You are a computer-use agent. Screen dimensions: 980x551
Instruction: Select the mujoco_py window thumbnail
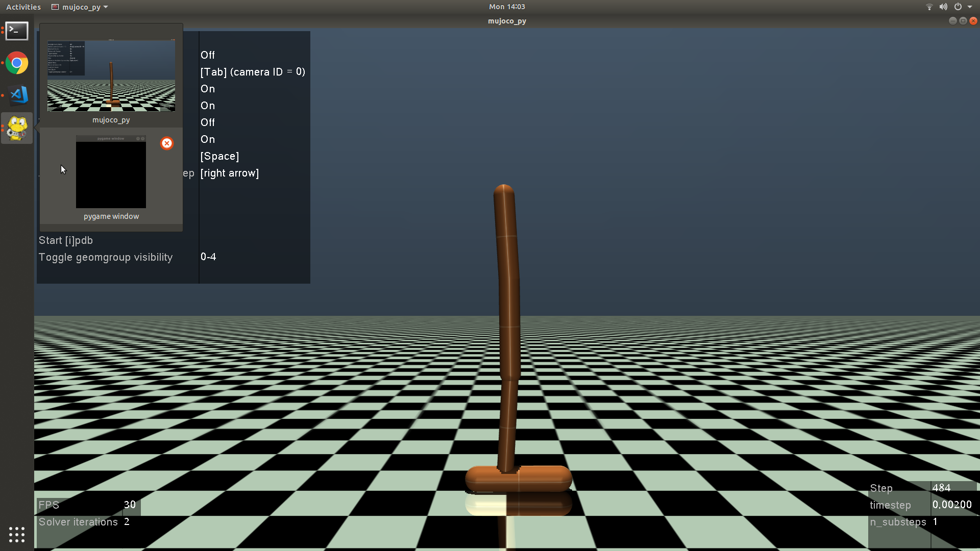(x=111, y=76)
